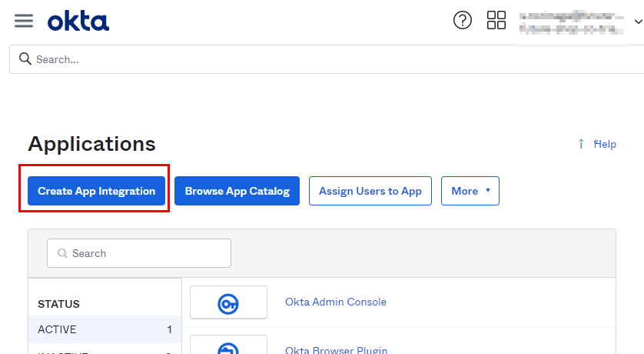
Task: Select the ACTIVE status filter
Action: point(105,329)
